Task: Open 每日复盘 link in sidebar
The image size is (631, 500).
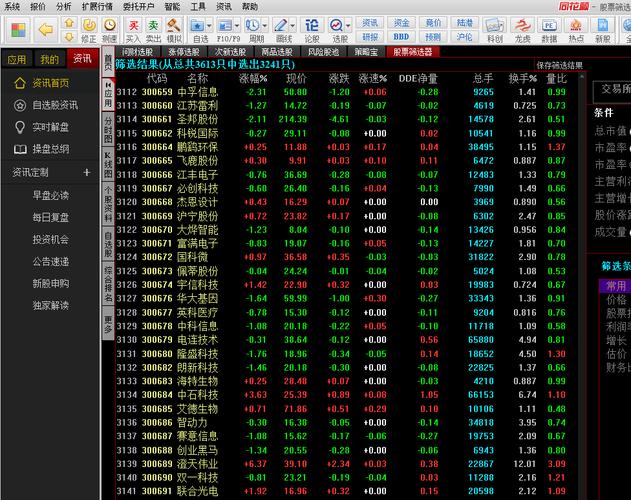Action: coord(51,218)
